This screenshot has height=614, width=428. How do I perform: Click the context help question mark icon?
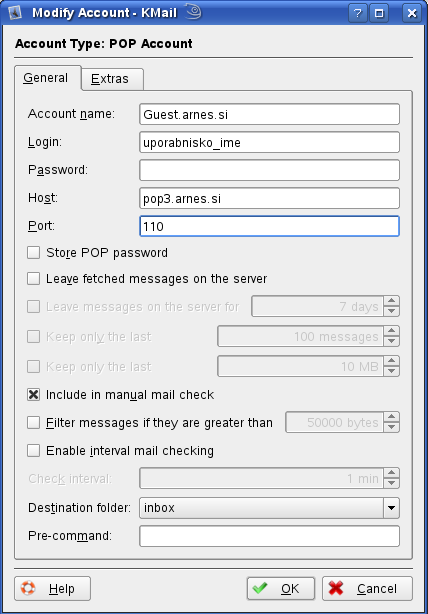click(x=358, y=13)
